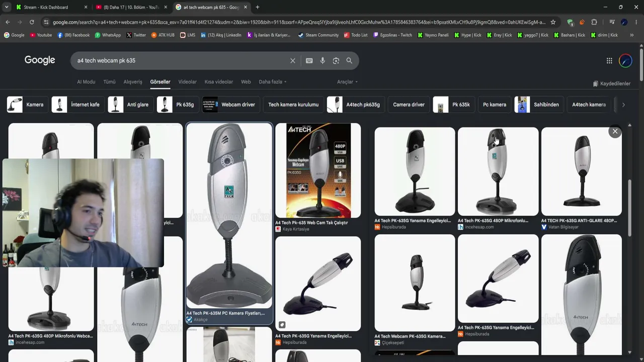This screenshot has width=644, height=362.
Task: Open Chrome's three-dot menu
Action: click(636, 22)
